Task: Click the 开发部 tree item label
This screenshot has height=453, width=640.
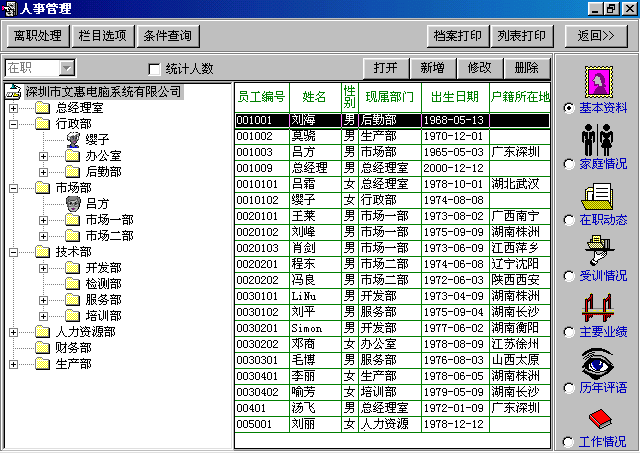Action: (104, 268)
